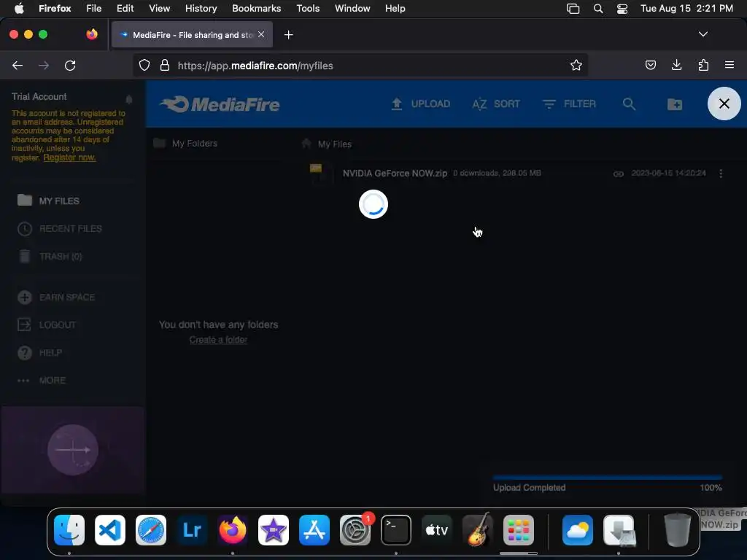Click the Upload Completed progress bar

point(608,477)
